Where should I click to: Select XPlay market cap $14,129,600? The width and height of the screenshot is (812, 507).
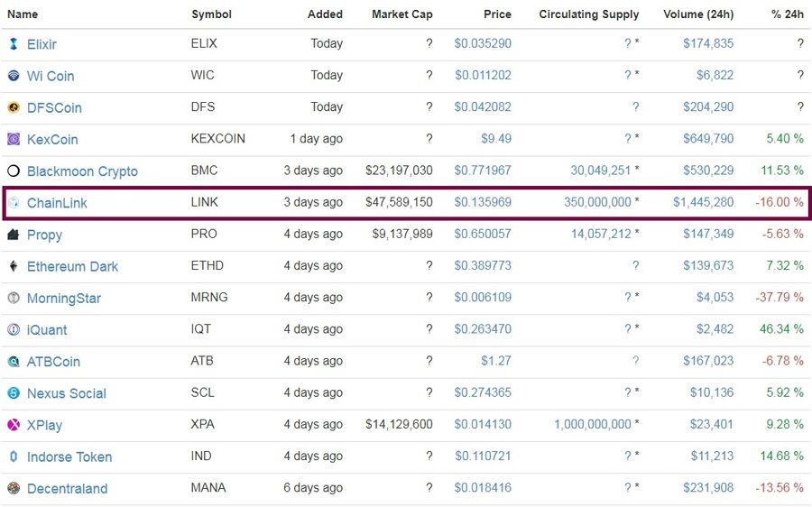(x=399, y=424)
